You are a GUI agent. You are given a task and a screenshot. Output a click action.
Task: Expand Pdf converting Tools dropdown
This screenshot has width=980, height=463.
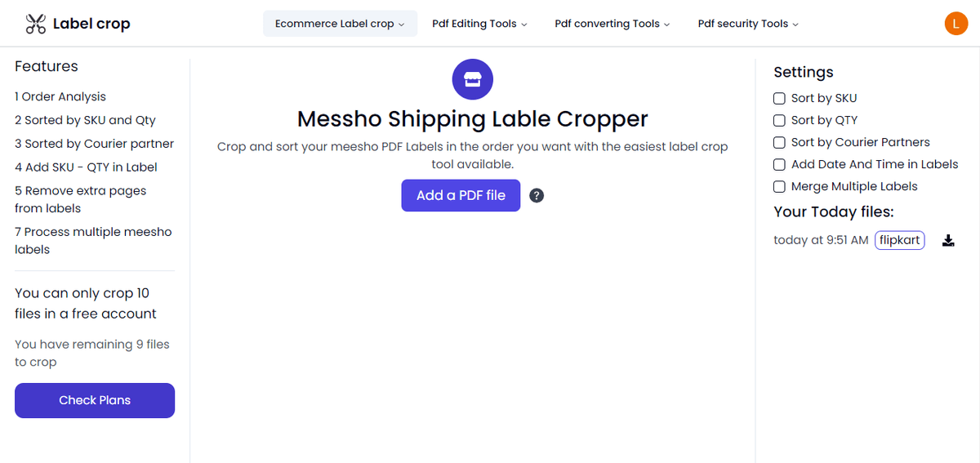click(x=612, y=24)
